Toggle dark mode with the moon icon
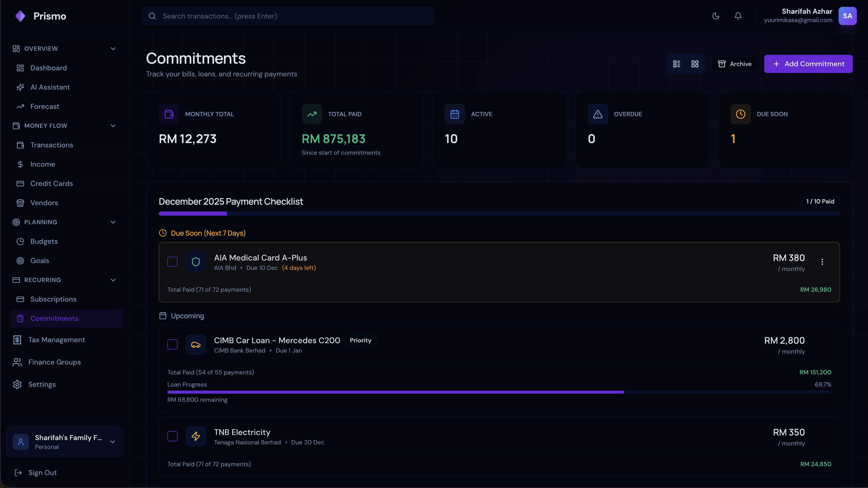The height and width of the screenshot is (488, 868). (x=716, y=16)
